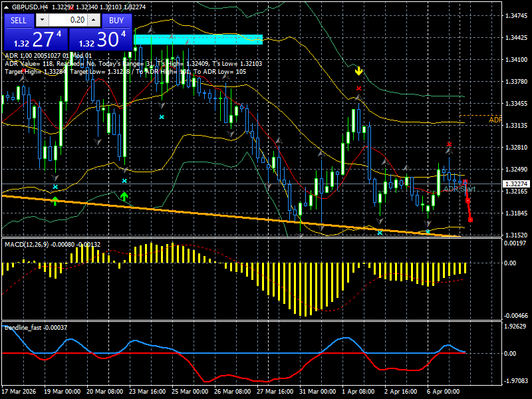Click the 1.34425 price scale label

coord(516,38)
